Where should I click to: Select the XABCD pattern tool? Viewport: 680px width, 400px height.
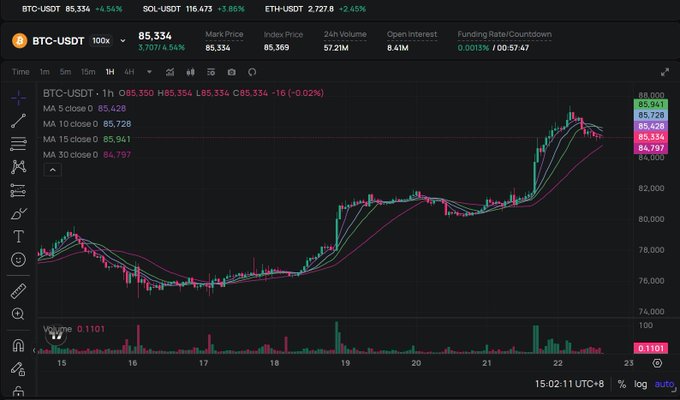point(18,167)
